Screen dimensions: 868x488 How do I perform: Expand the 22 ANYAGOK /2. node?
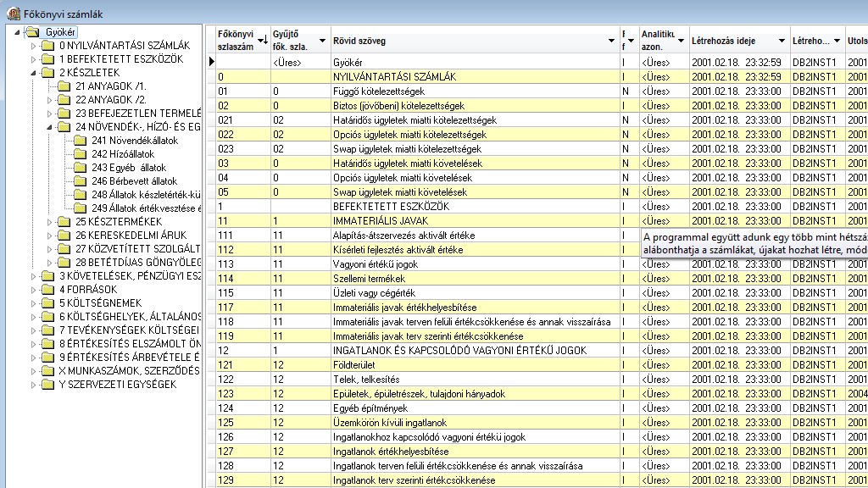(49, 100)
